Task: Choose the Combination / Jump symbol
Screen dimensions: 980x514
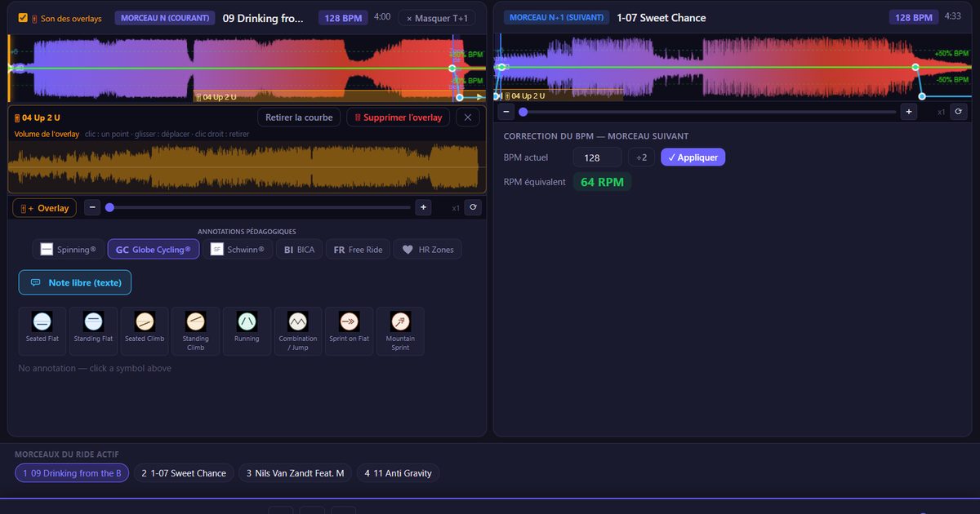Action: click(298, 331)
